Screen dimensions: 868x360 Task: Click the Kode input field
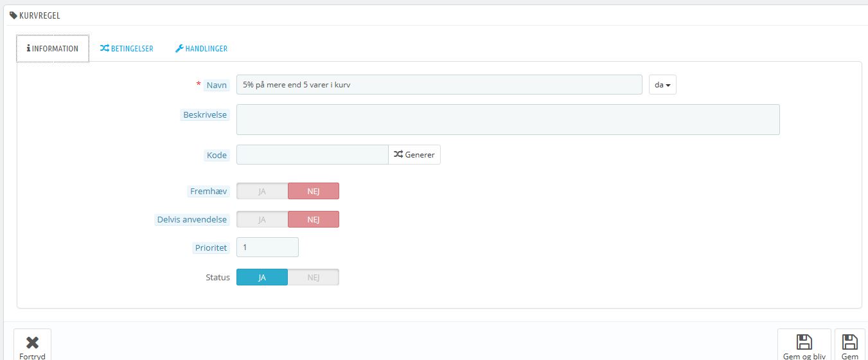312,154
